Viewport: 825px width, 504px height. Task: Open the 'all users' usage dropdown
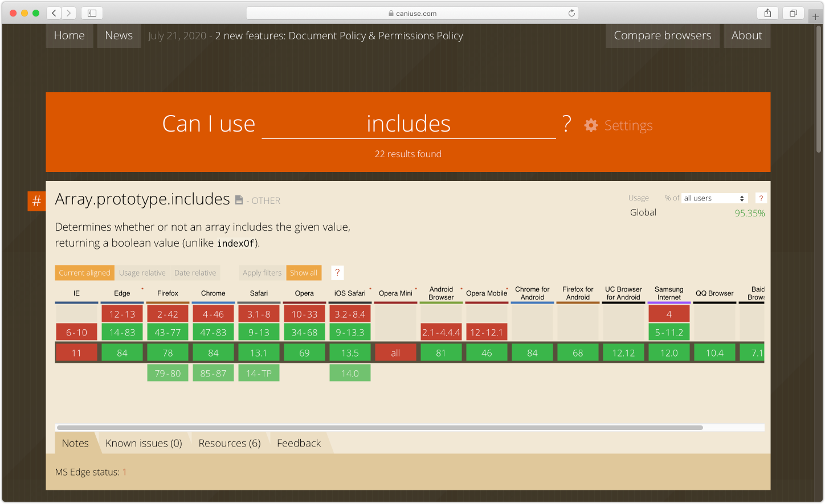tap(714, 198)
